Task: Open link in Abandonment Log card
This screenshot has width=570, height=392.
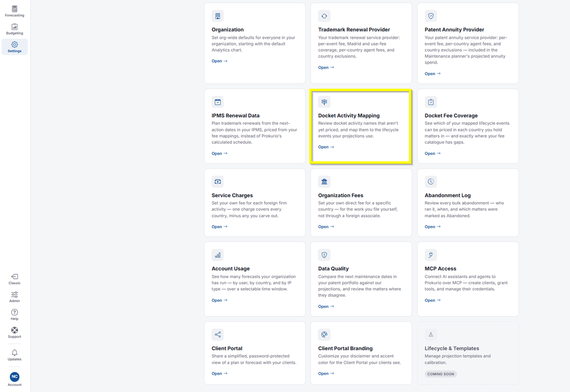Action: click(x=433, y=227)
